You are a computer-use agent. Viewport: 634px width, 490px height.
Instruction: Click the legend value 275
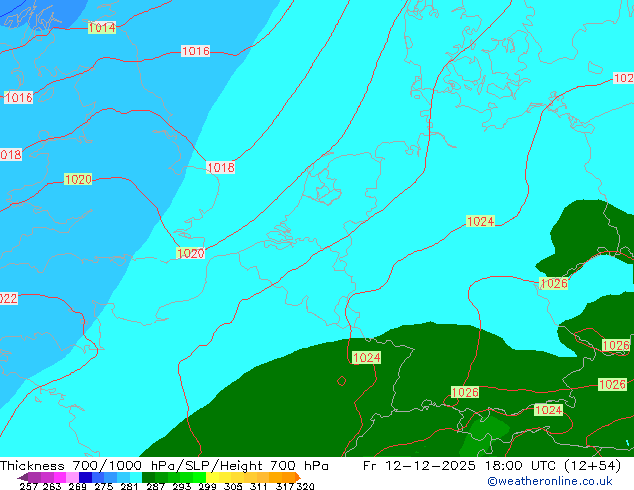(104, 486)
